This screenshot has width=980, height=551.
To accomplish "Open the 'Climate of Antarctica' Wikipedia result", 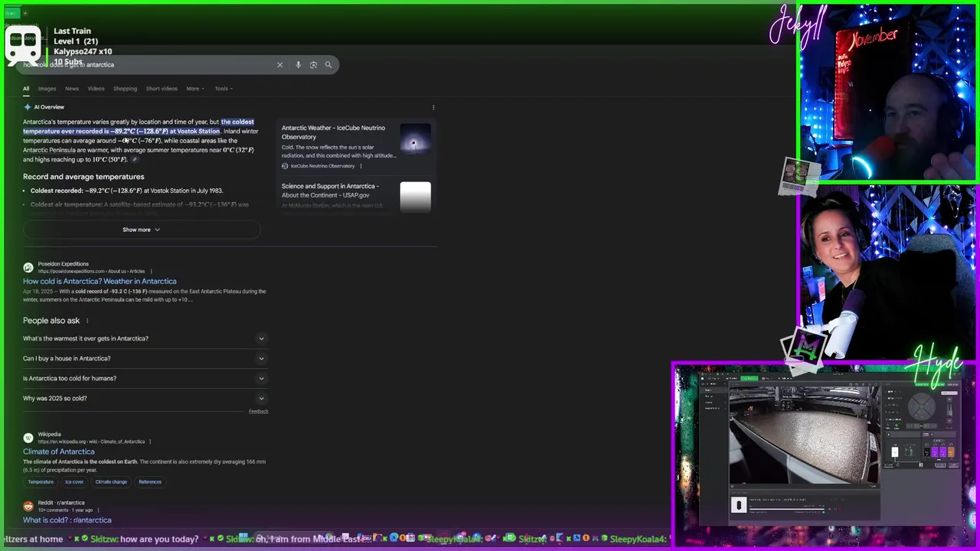I will coord(59,452).
